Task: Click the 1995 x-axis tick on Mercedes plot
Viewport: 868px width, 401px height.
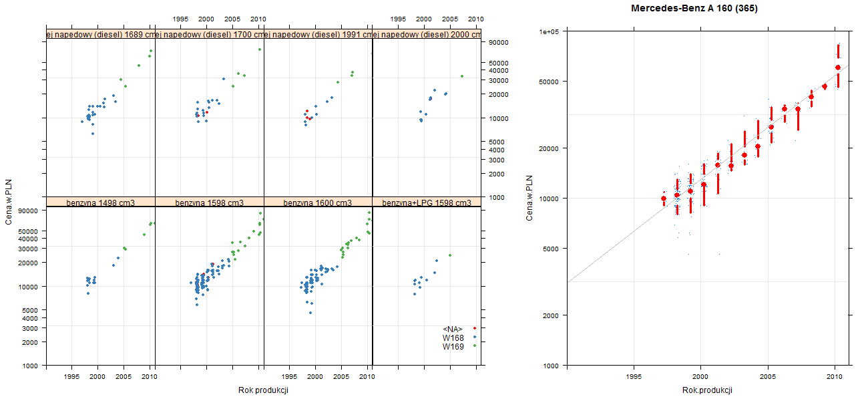Action: (x=634, y=377)
